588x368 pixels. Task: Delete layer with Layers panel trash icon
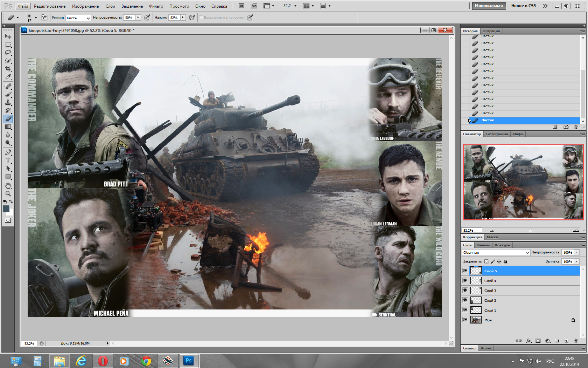pyautogui.click(x=576, y=341)
